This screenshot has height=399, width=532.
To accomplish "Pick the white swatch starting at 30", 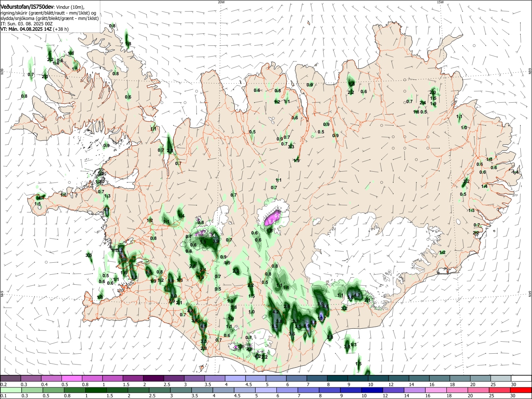I will 521,378.
